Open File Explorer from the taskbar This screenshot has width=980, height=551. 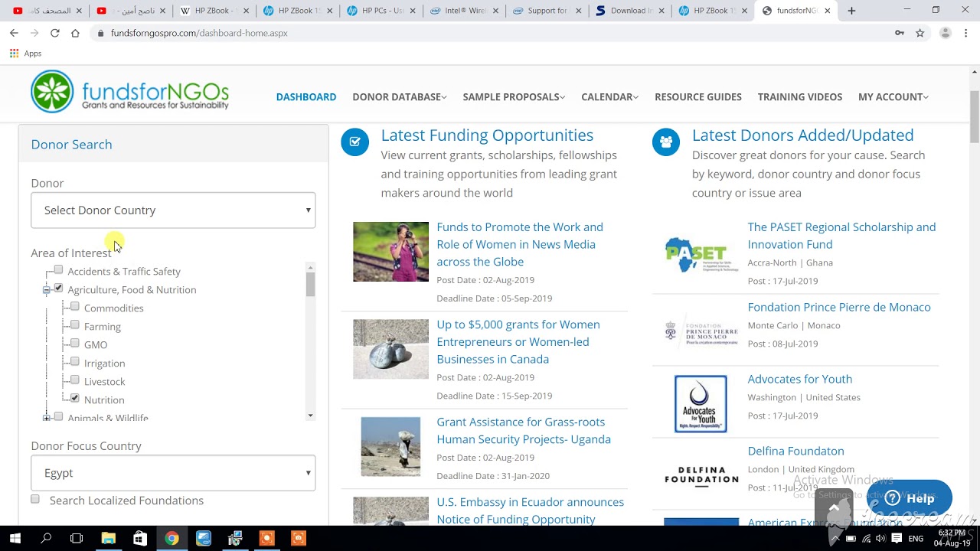[108, 539]
